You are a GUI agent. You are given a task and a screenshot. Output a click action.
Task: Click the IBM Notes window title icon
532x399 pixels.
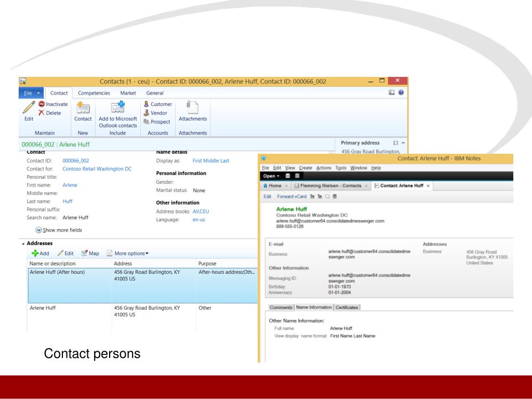click(x=263, y=158)
